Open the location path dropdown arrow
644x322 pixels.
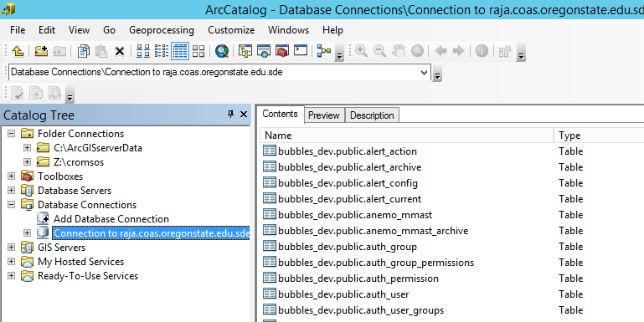[x=425, y=73]
